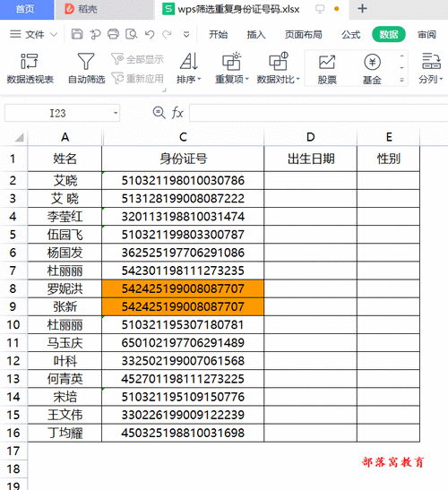Click cell 450325198810031698

point(183,433)
